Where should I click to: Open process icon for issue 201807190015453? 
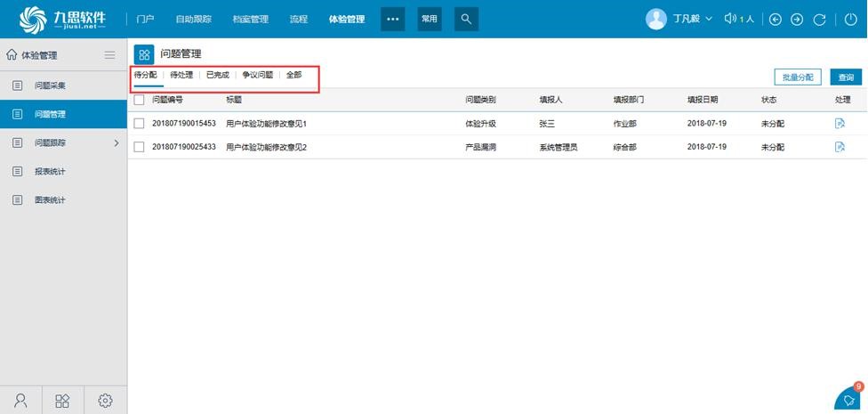click(x=840, y=124)
